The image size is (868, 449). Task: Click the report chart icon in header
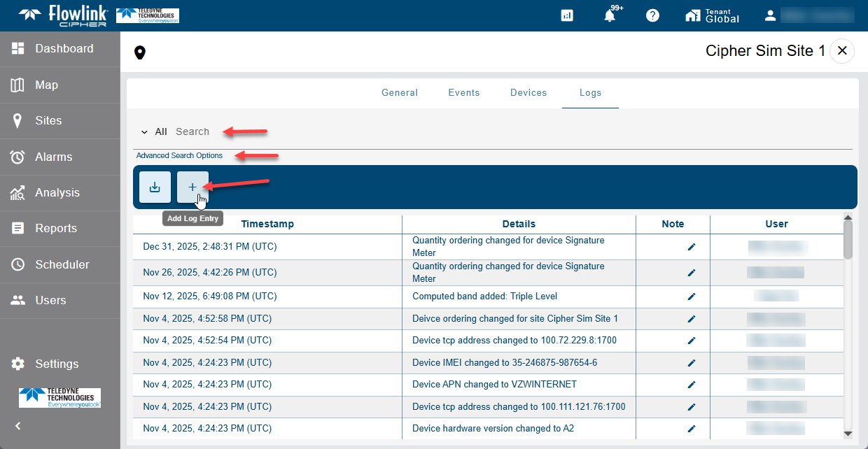567,15
